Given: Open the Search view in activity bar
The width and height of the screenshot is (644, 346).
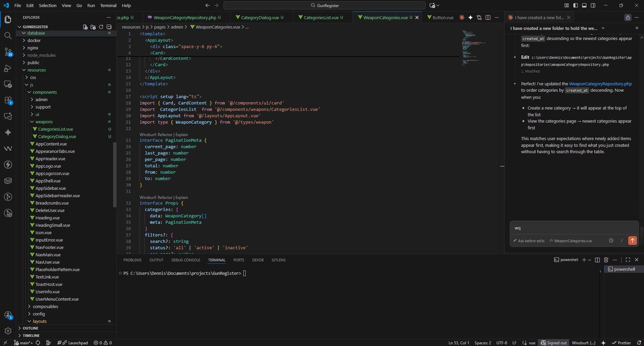Looking at the screenshot, I should (x=8, y=35).
